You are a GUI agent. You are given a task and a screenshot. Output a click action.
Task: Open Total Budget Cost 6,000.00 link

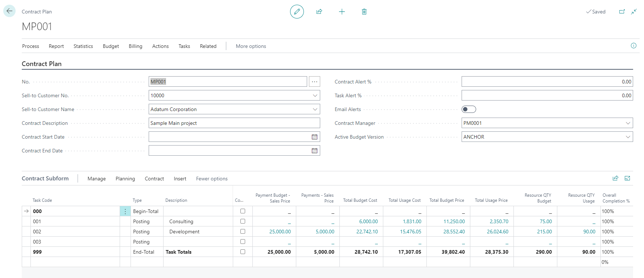(368, 221)
